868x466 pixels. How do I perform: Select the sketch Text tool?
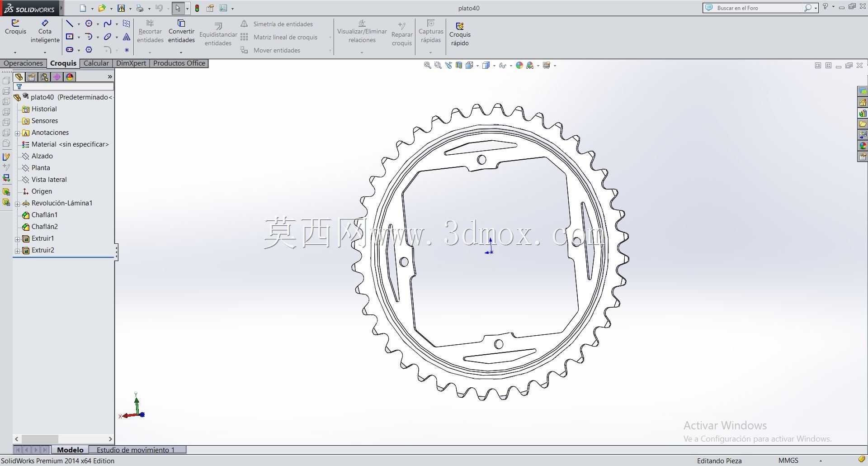127,37
